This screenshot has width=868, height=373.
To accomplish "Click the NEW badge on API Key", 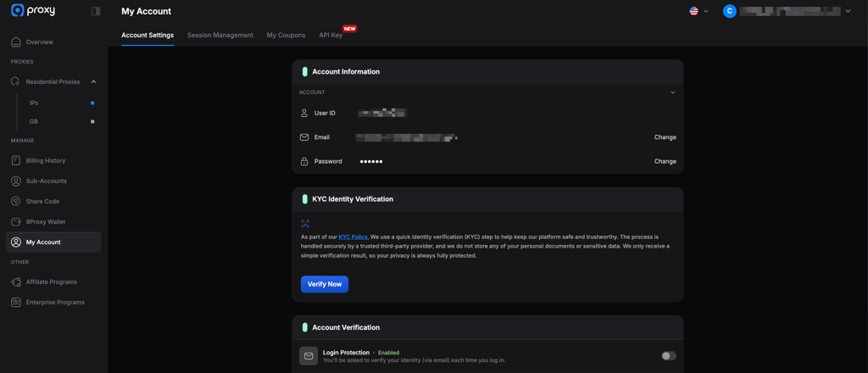I will 349,28.
